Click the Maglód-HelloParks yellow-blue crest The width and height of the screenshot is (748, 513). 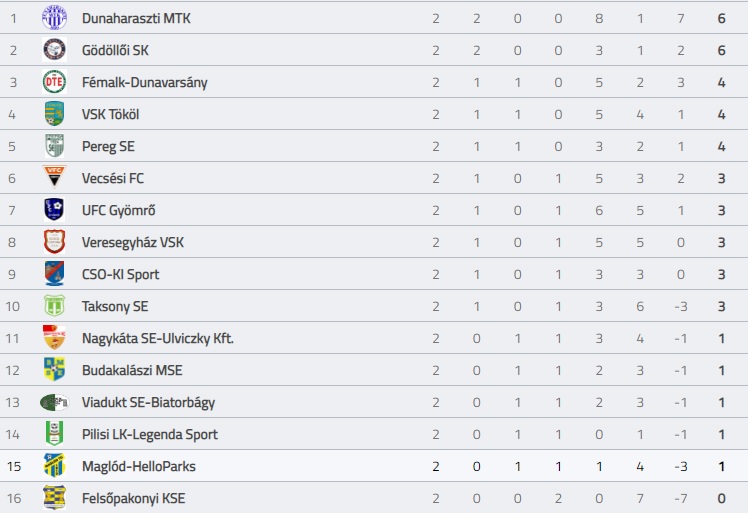54,465
